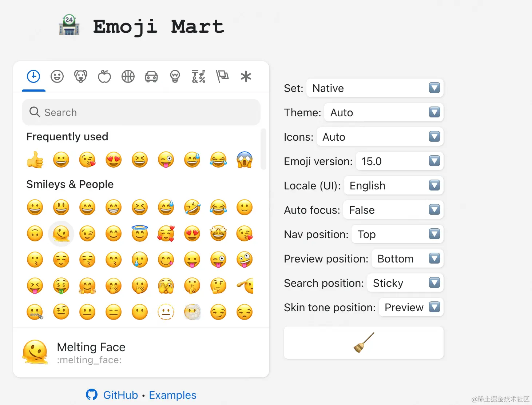Click the broom reset button
The height and width of the screenshot is (405, 532).
[x=364, y=342]
